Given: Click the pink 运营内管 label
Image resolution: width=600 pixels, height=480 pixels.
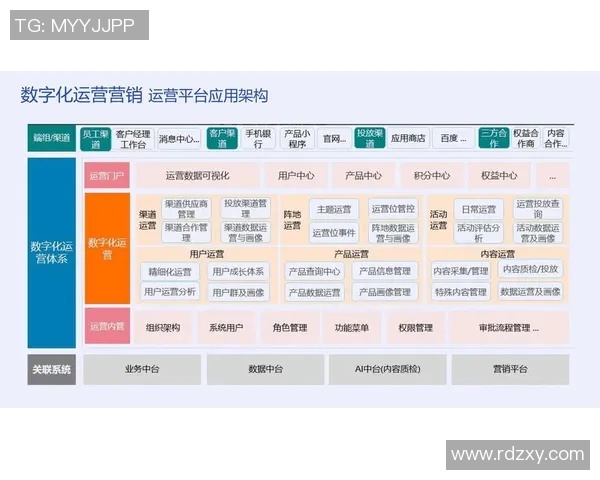Looking at the screenshot, I should pyautogui.click(x=107, y=326).
